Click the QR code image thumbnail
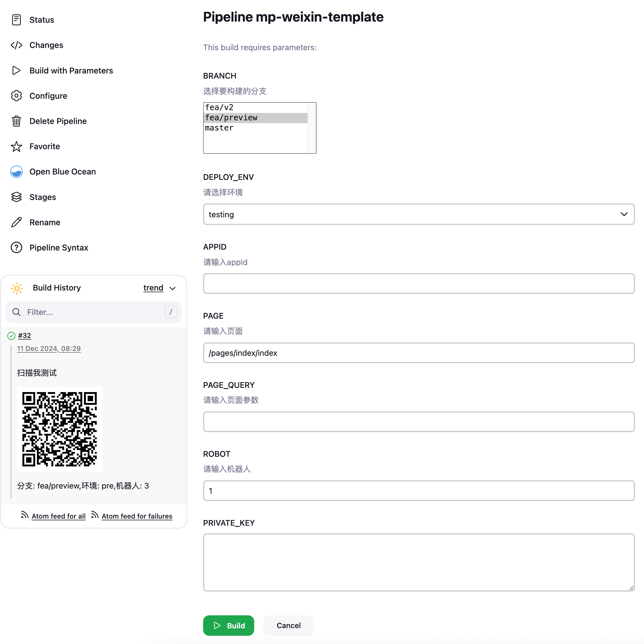 click(59, 429)
